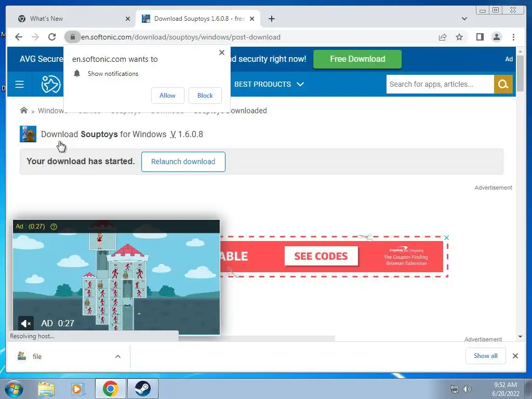
Task: Open a new browser tab
Action: [271, 19]
